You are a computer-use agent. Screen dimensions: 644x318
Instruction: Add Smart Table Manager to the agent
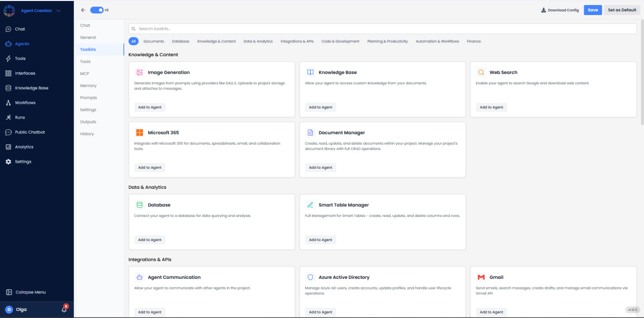(320, 240)
